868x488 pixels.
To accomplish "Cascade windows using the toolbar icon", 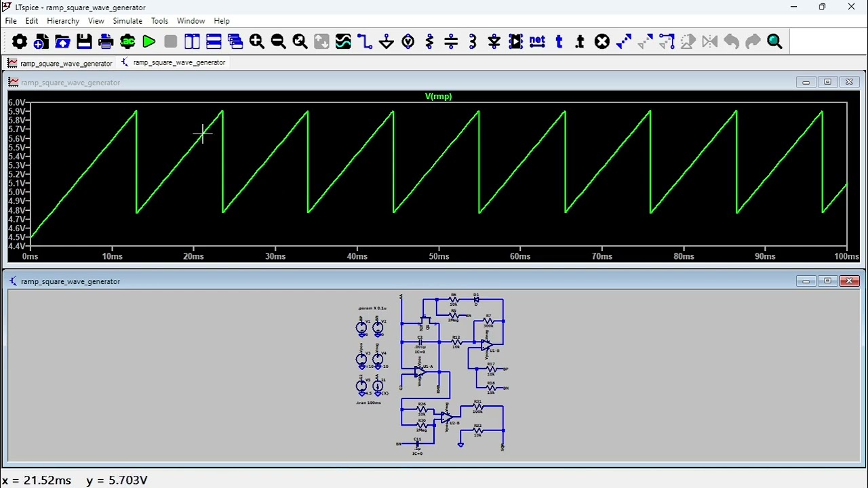I will click(x=236, y=42).
